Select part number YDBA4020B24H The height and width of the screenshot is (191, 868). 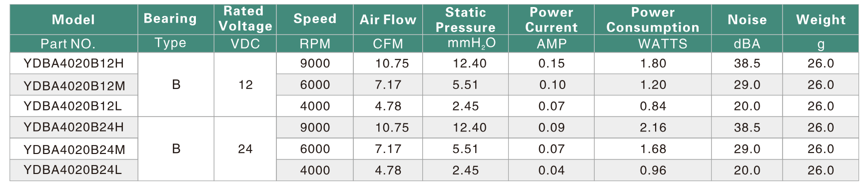coord(74,127)
